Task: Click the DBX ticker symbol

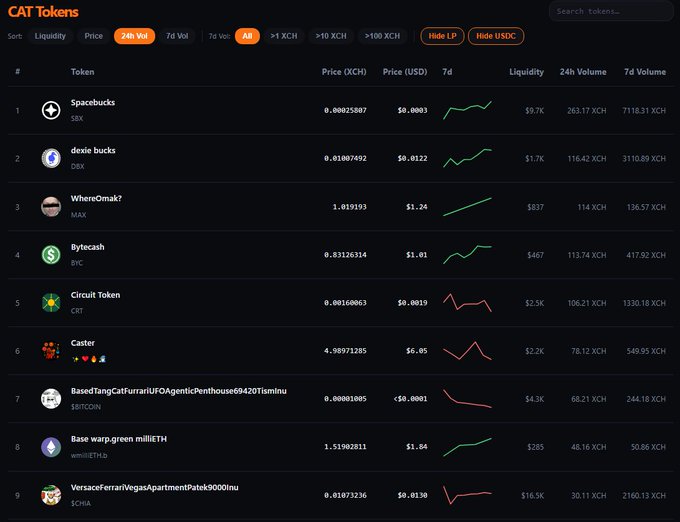Action: coord(78,166)
